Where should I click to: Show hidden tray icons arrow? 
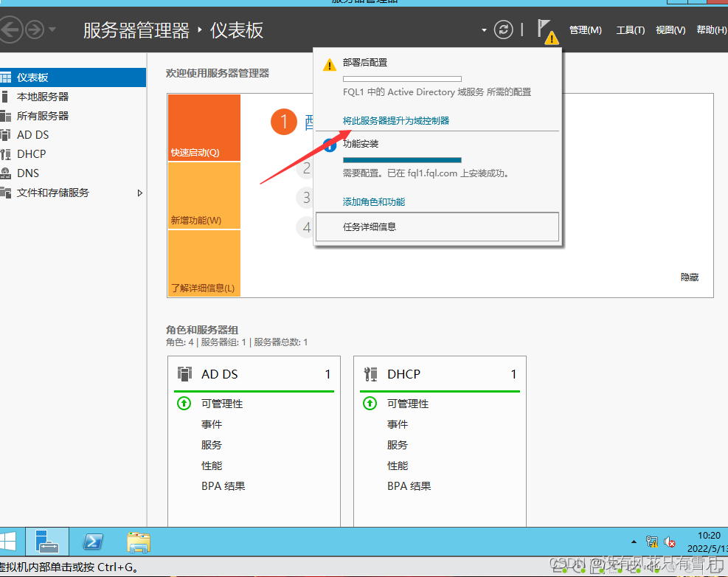coord(634,542)
